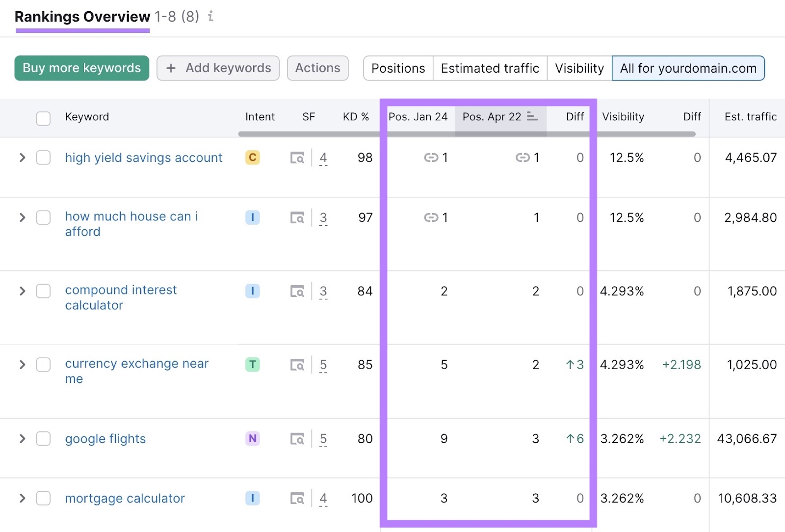Click the info icon beside Rankings Overview
This screenshot has height=532, width=785.
pyautogui.click(x=210, y=17)
